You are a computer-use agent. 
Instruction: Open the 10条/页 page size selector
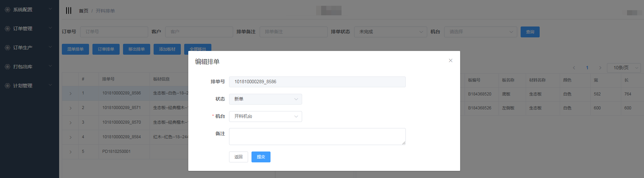(624, 68)
